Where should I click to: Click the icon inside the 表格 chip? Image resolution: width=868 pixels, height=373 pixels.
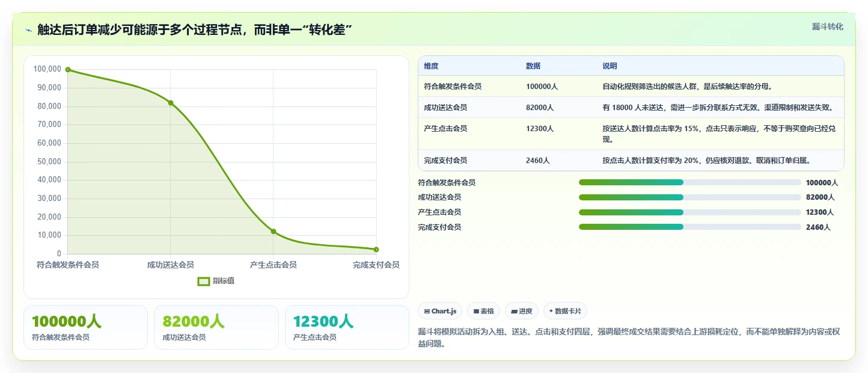click(x=476, y=312)
